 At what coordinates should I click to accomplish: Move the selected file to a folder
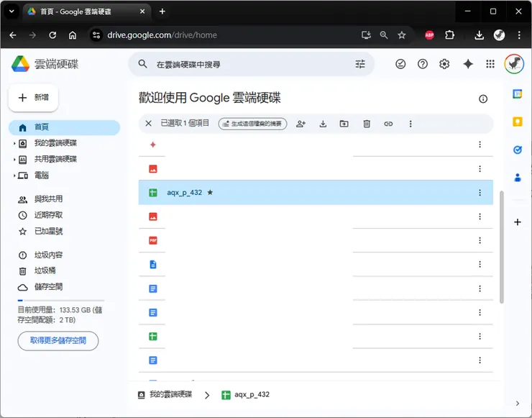tap(344, 124)
